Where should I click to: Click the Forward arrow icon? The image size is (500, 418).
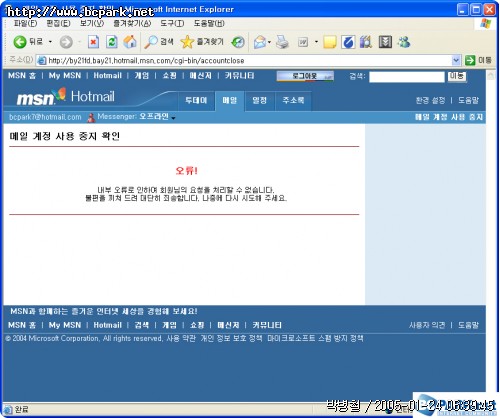pyautogui.click(x=66, y=42)
